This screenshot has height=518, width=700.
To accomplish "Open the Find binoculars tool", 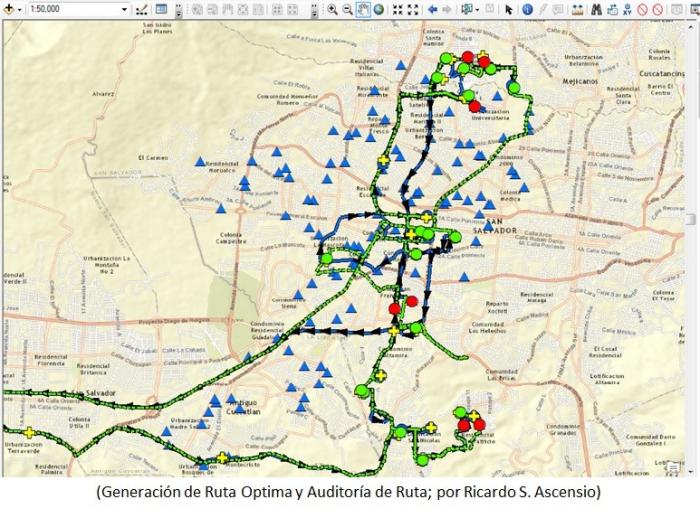I will point(596,9).
